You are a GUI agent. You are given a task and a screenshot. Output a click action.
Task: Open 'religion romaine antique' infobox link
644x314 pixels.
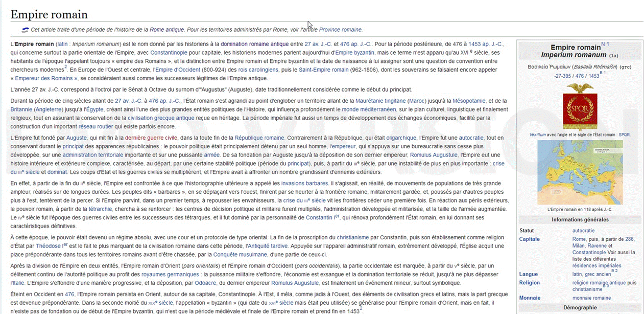(599, 283)
